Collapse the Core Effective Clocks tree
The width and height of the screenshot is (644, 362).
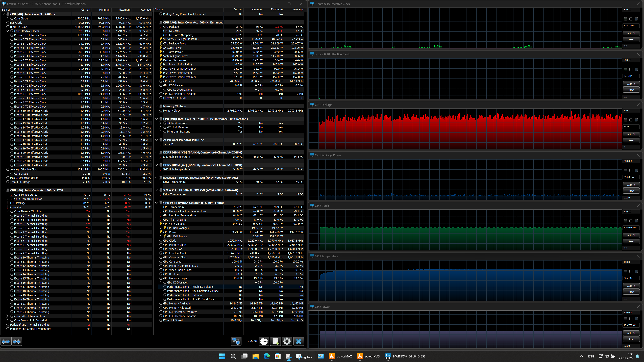(7, 31)
